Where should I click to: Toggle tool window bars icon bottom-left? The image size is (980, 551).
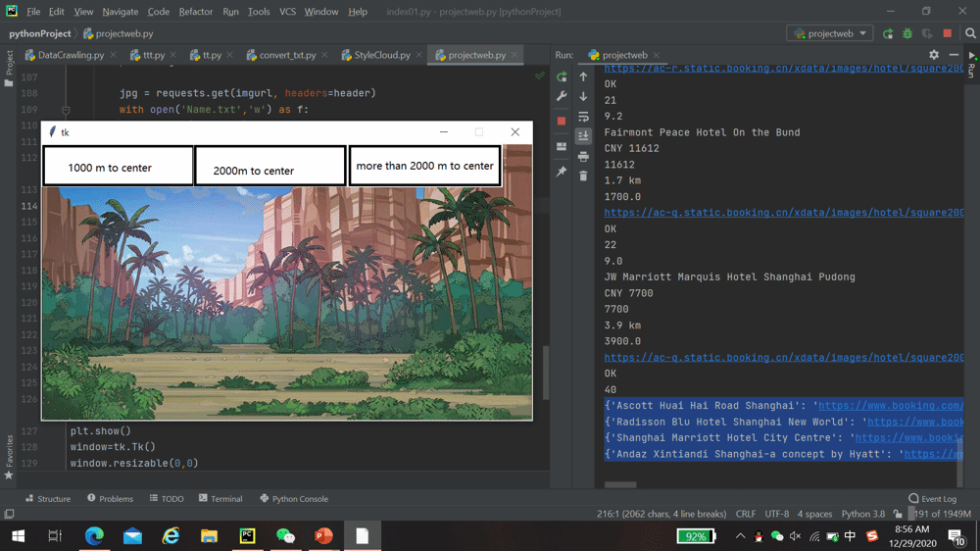[x=9, y=514]
